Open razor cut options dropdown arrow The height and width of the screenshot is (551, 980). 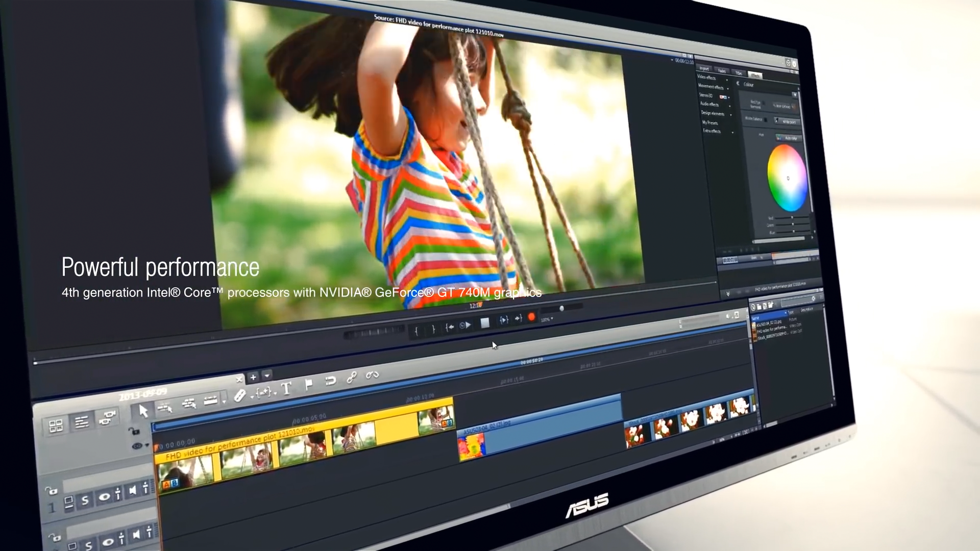click(252, 396)
